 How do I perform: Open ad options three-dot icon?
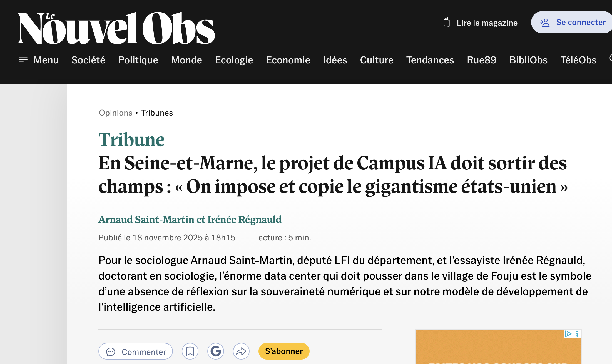pos(578,334)
